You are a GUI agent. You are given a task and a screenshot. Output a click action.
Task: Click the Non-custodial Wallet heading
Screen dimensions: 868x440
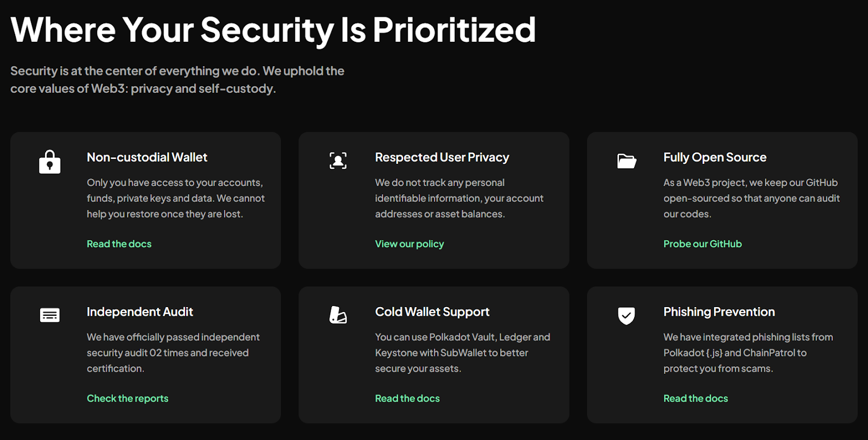[x=147, y=157]
